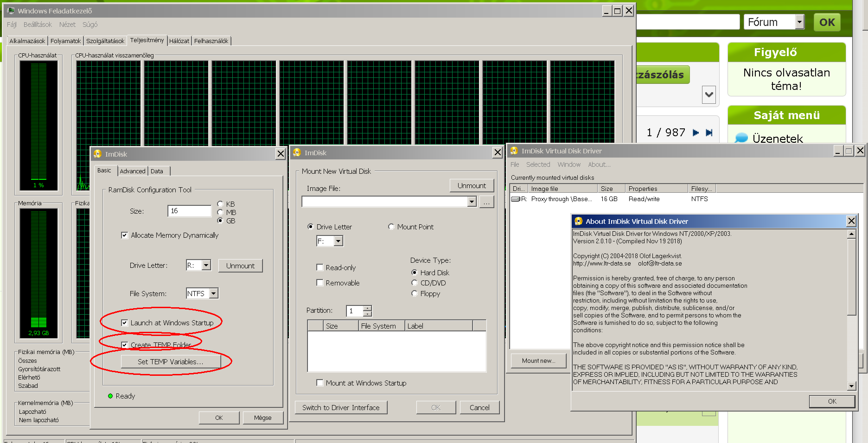Open the File System NTFS dropdown
868x443 pixels.
tap(213, 293)
